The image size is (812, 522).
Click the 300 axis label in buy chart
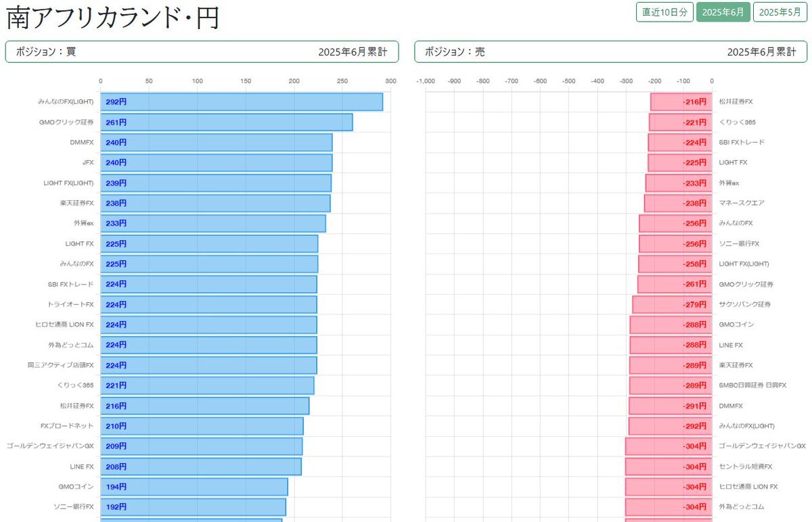[x=390, y=81]
